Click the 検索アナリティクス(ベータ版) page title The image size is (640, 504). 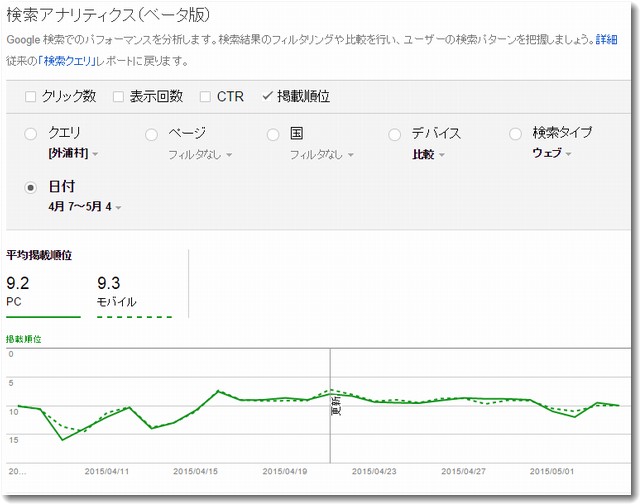[x=108, y=16]
